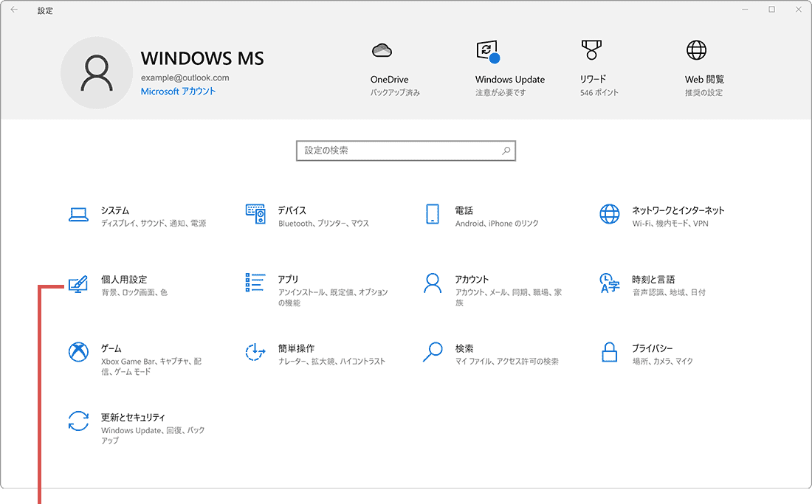
Task: Click the リワード medal icon
Action: point(591,50)
